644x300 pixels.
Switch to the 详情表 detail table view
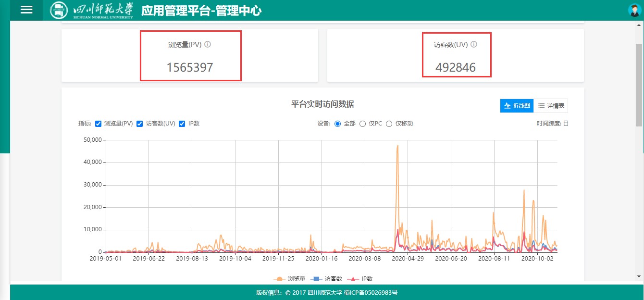pyautogui.click(x=551, y=106)
